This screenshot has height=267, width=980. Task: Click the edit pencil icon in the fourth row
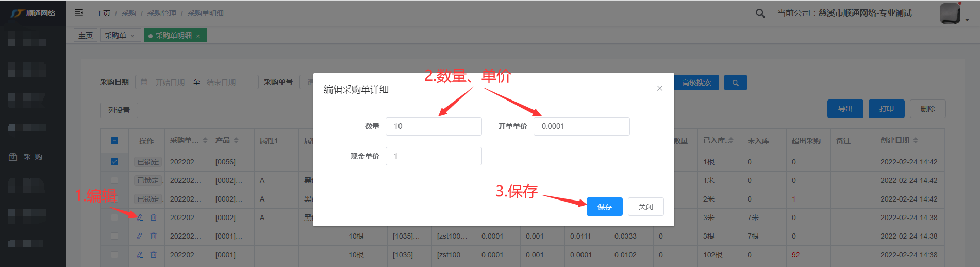point(140,218)
